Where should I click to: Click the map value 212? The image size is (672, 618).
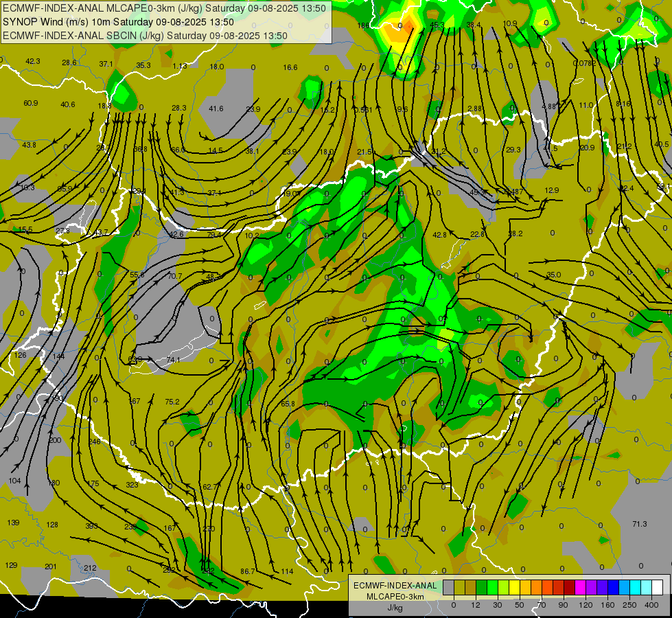90,568
